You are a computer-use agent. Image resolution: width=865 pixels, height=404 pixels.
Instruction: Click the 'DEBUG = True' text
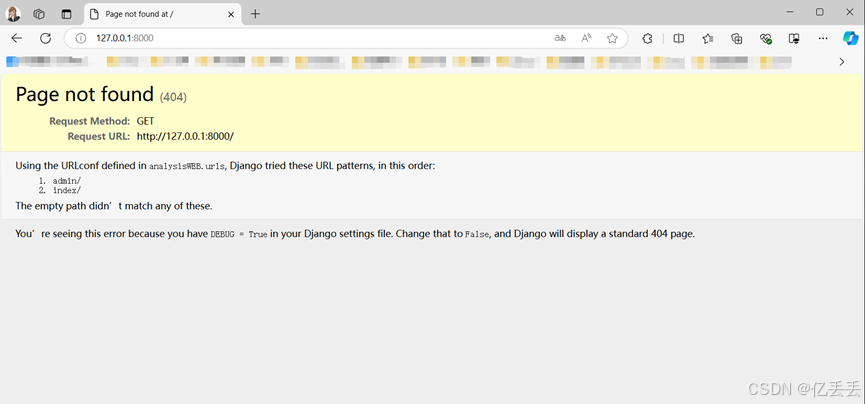(239, 234)
